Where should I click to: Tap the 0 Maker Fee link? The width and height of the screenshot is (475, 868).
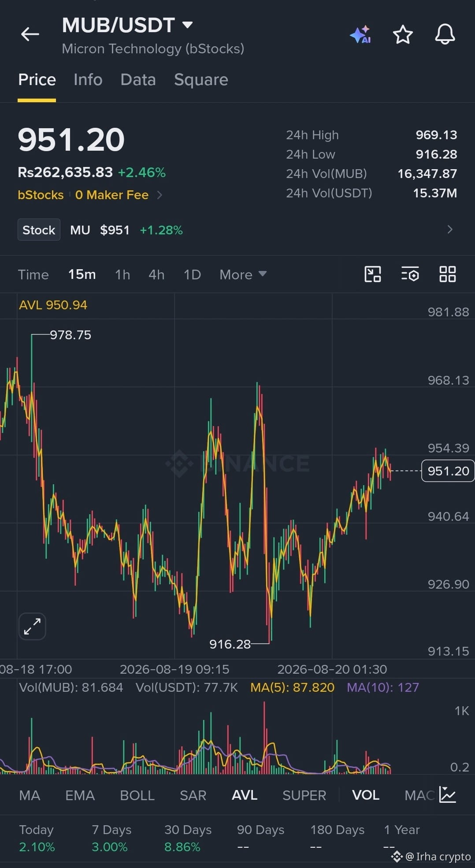(x=112, y=195)
